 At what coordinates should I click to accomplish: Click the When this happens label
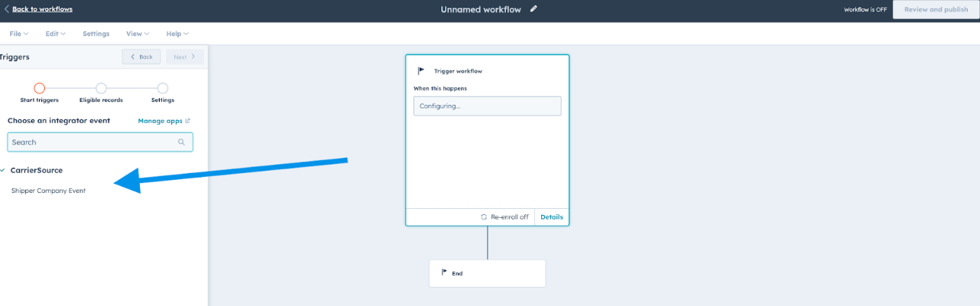(440, 89)
